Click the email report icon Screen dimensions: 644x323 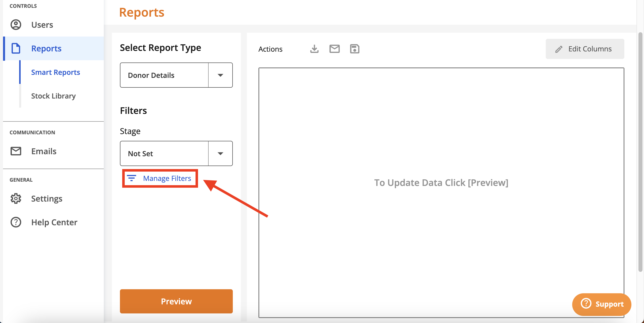pos(334,49)
